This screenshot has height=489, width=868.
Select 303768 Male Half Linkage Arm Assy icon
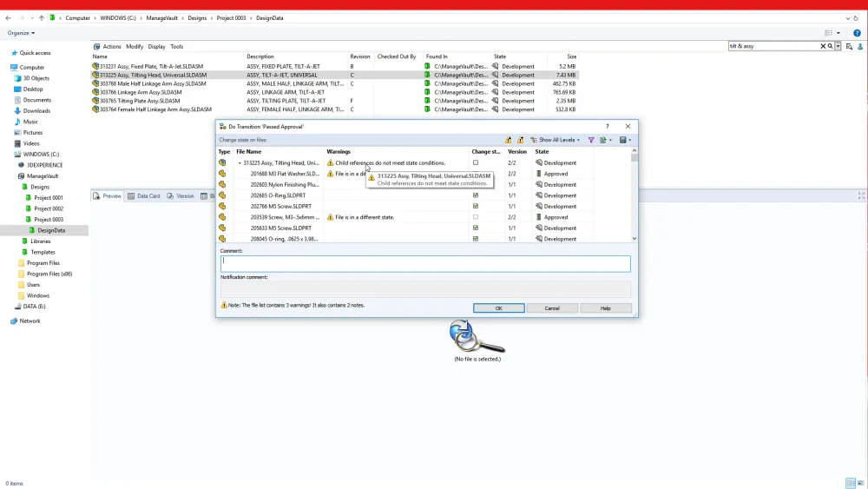point(95,83)
